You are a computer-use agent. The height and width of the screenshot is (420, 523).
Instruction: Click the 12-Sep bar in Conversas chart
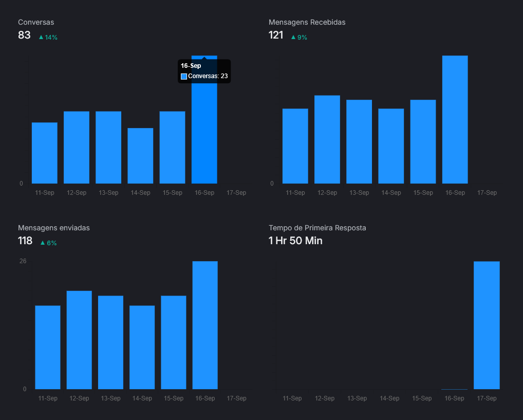[x=77, y=147]
